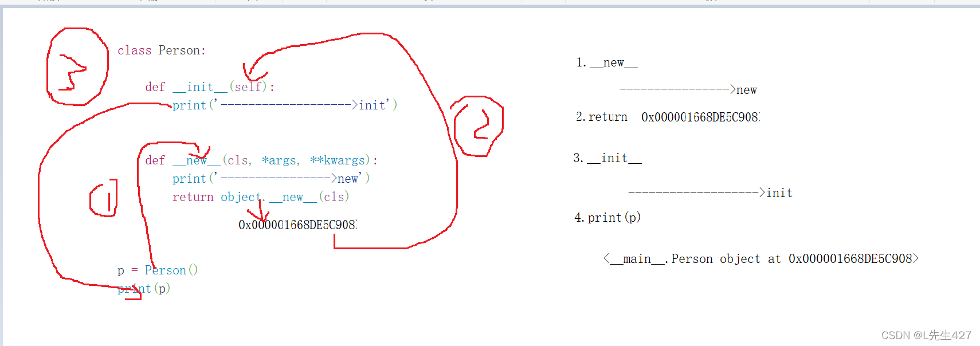
Task: Click the dashed arrow output ending in 'init' under step 3
Action: tap(711, 193)
